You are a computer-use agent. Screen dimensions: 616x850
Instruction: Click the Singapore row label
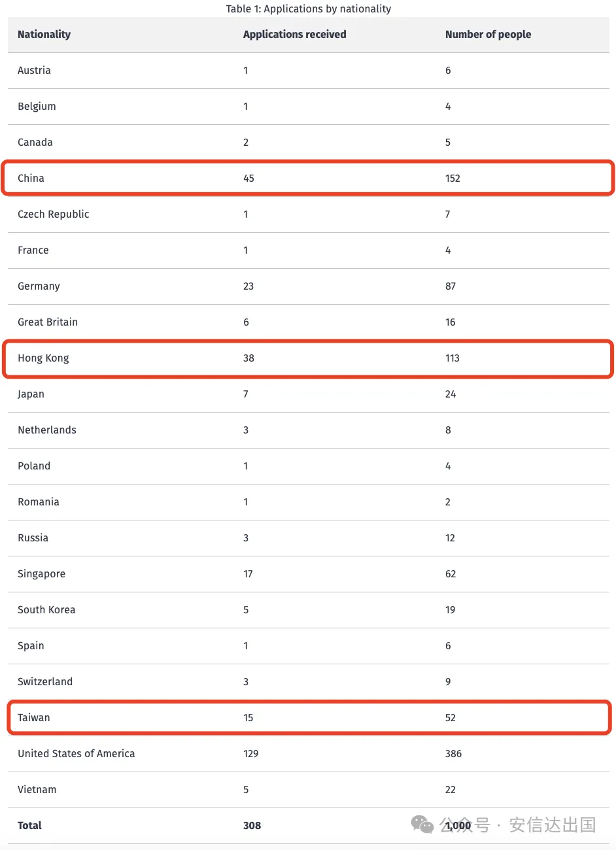pos(41,574)
